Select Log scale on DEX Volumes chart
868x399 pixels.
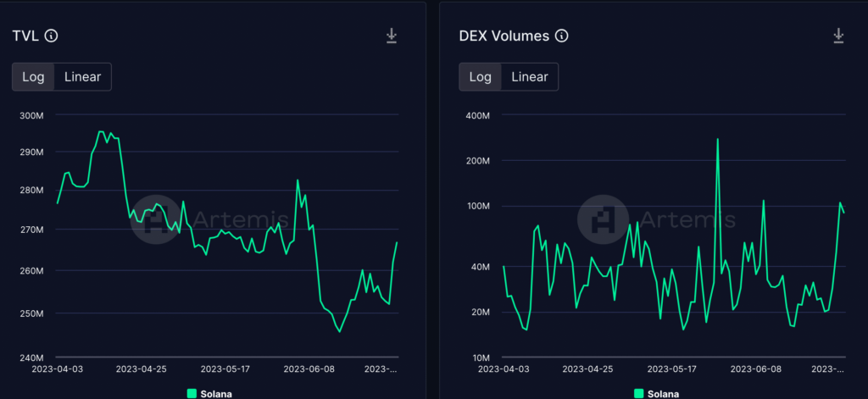click(x=481, y=76)
